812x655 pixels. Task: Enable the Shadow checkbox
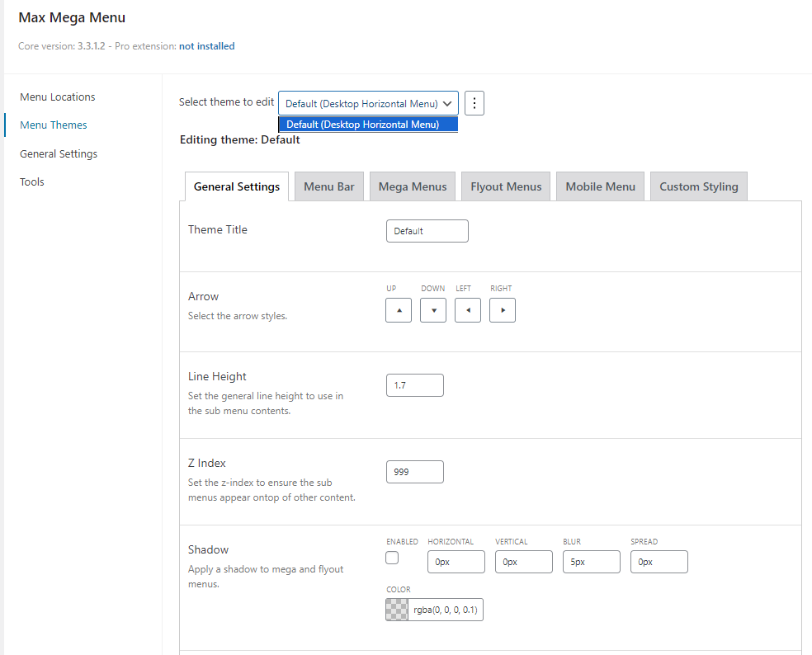click(392, 558)
